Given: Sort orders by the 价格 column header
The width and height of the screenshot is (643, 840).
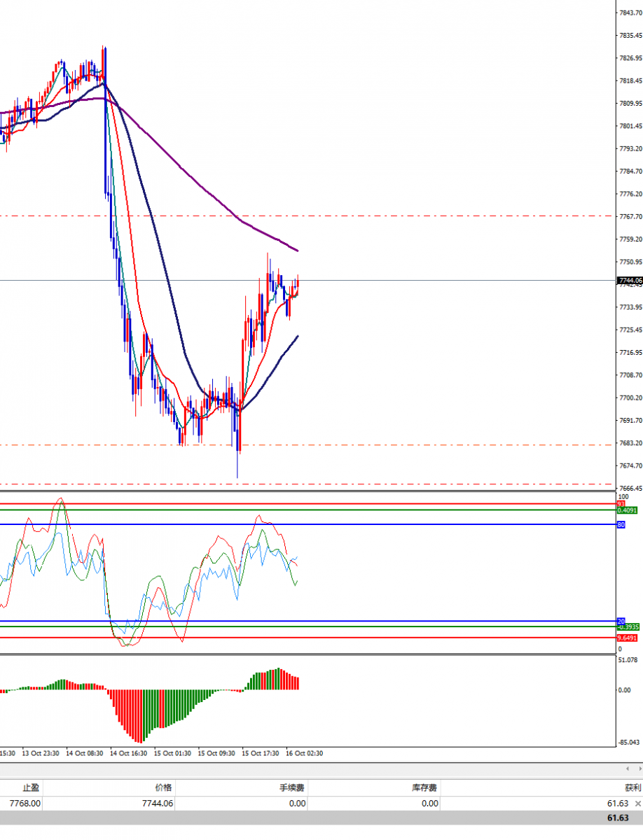Looking at the screenshot, I should (x=164, y=787).
